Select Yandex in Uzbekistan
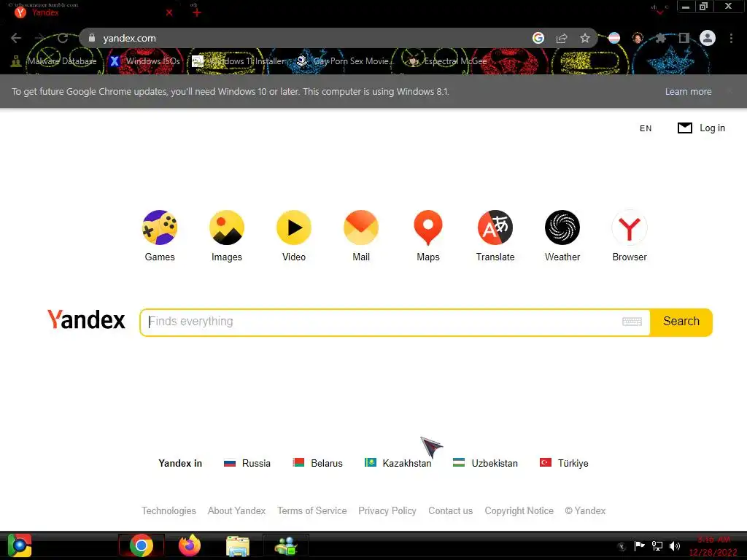Image resolution: width=747 pixels, height=560 pixels. point(485,463)
